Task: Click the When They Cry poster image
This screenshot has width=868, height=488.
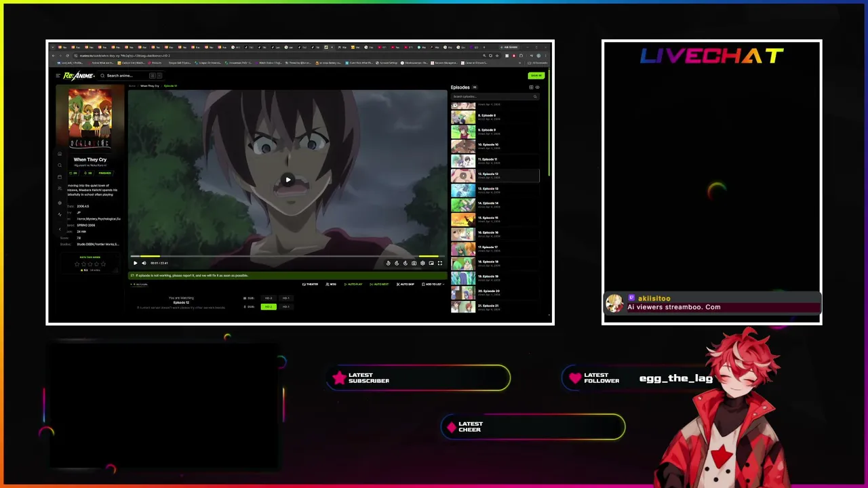Action: tap(90, 119)
